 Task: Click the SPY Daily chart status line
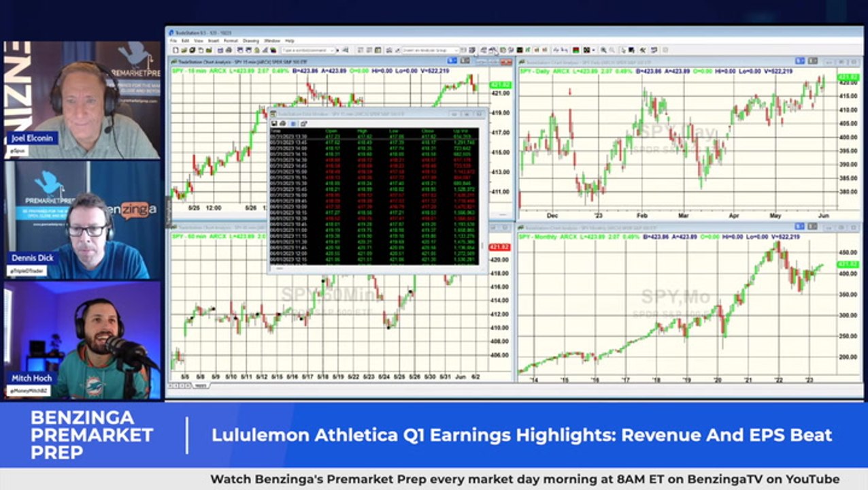pyautogui.click(x=656, y=71)
